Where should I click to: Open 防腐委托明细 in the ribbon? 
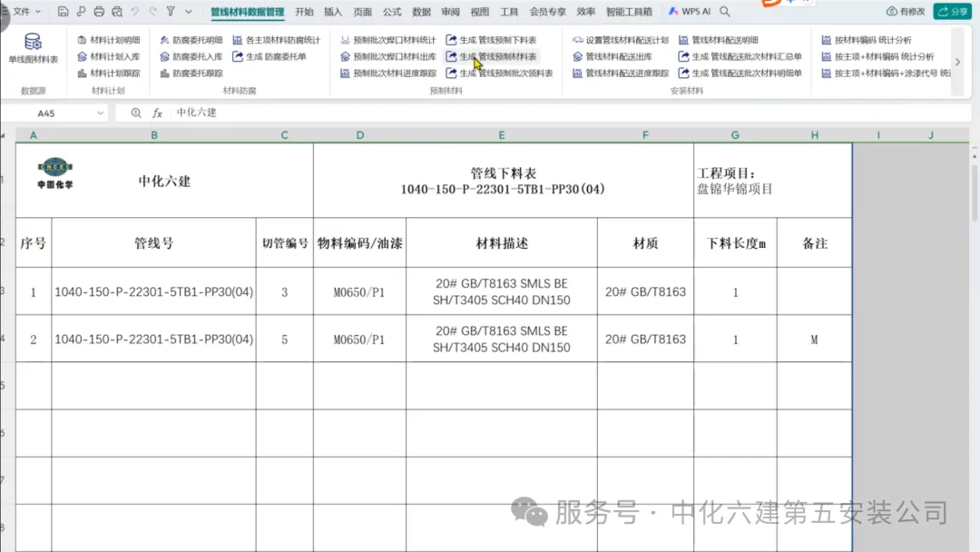tap(191, 40)
